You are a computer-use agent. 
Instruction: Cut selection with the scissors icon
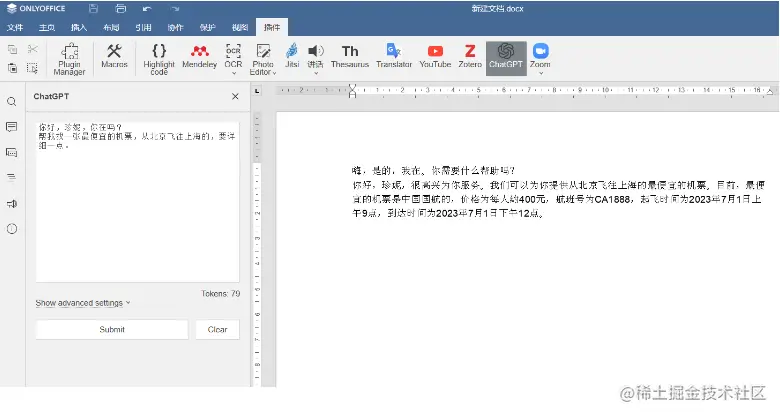pyautogui.click(x=32, y=49)
